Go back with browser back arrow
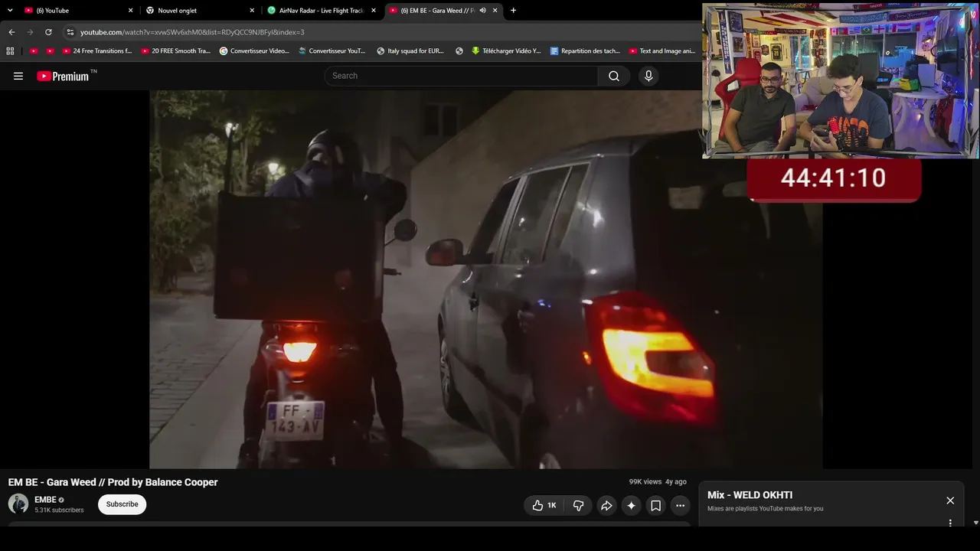The height and width of the screenshot is (551, 980). pyautogui.click(x=11, y=32)
